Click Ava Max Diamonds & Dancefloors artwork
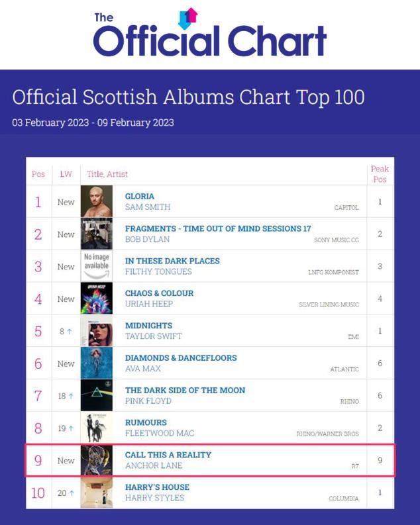Viewport: 420px width, 525px height. coord(97,363)
